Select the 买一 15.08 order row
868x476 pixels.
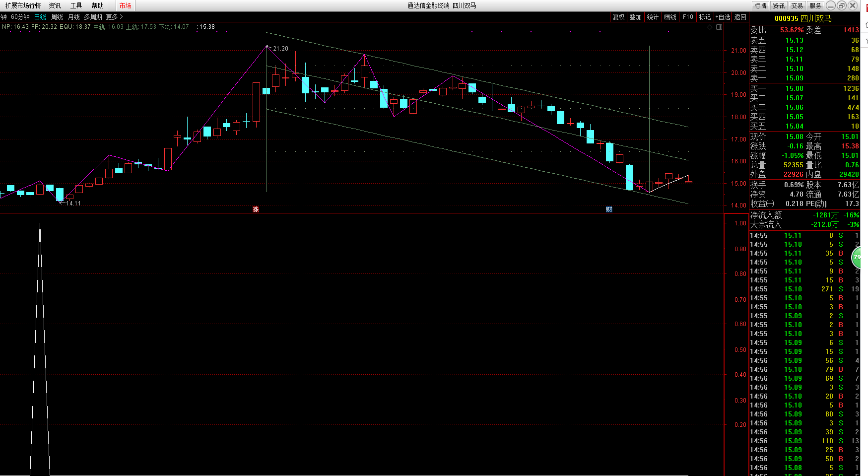[x=804, y=88]
